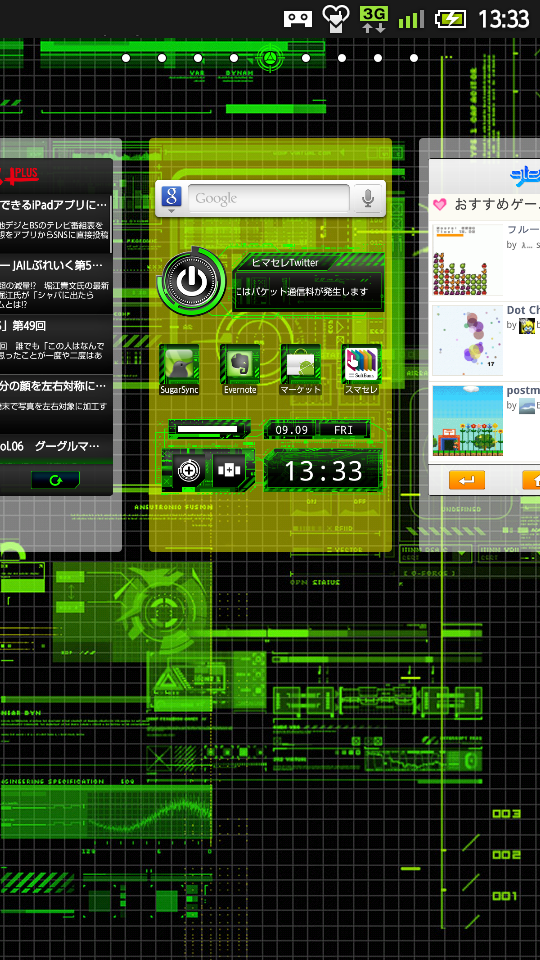Open the Dot game thumbnail with colored circles

468,341
